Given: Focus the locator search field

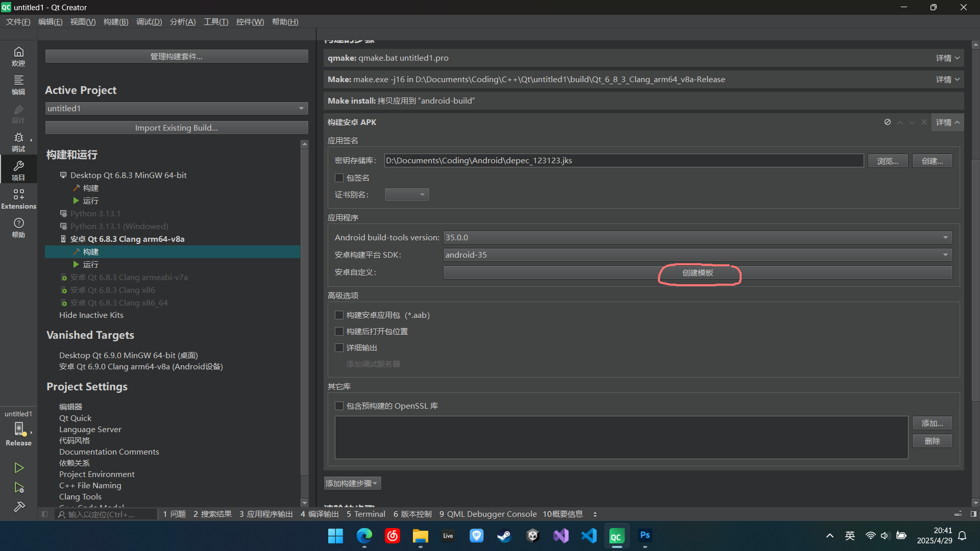Looking at the screenshot, I should point(106,514).
